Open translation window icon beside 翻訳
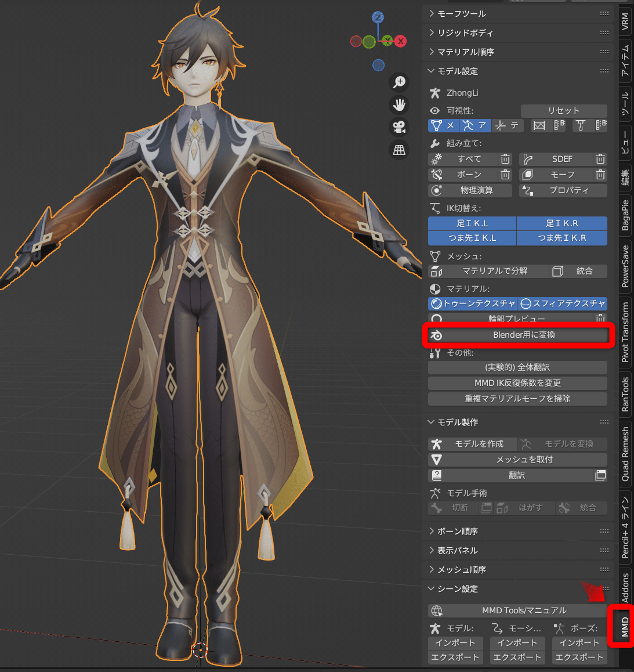The image size is (634, 672). (600, 475)
